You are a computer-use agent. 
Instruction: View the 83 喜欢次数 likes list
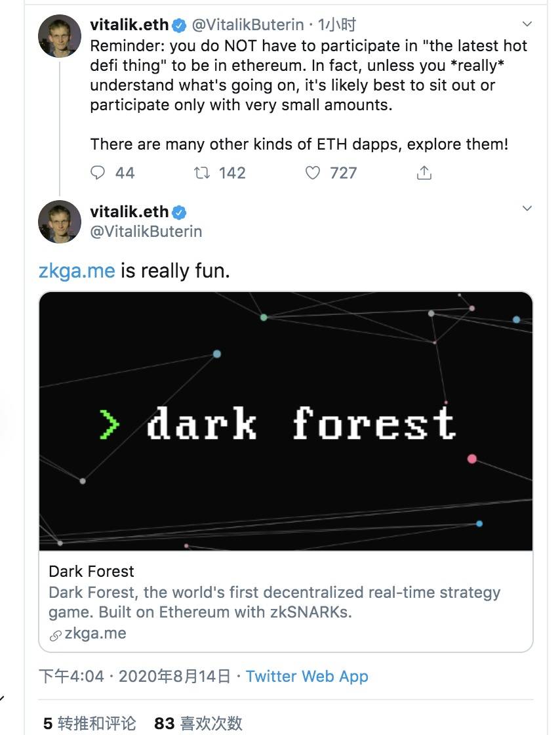click(x=198, y=723)
